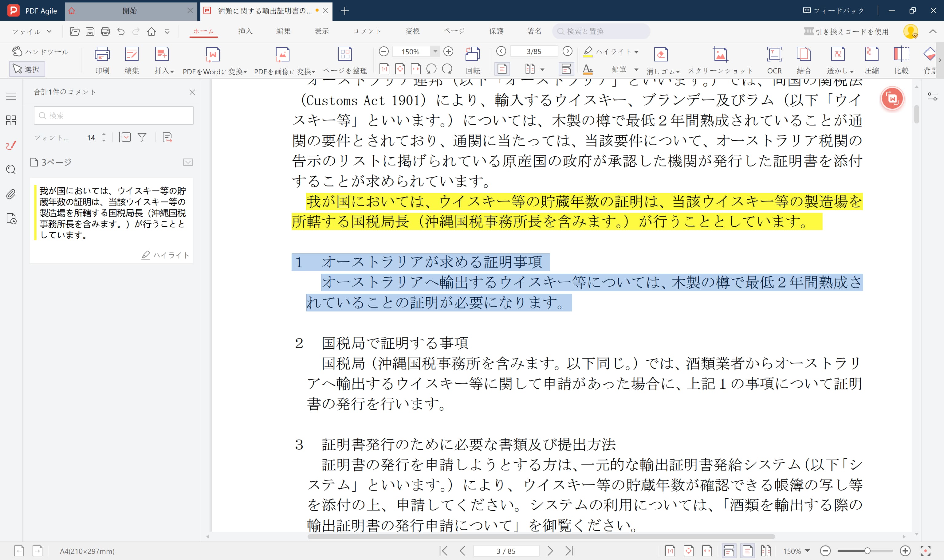944x560 pixels.
Task: Open the thumbnails panel in the sidebar
Action: (x=10, y=121)
